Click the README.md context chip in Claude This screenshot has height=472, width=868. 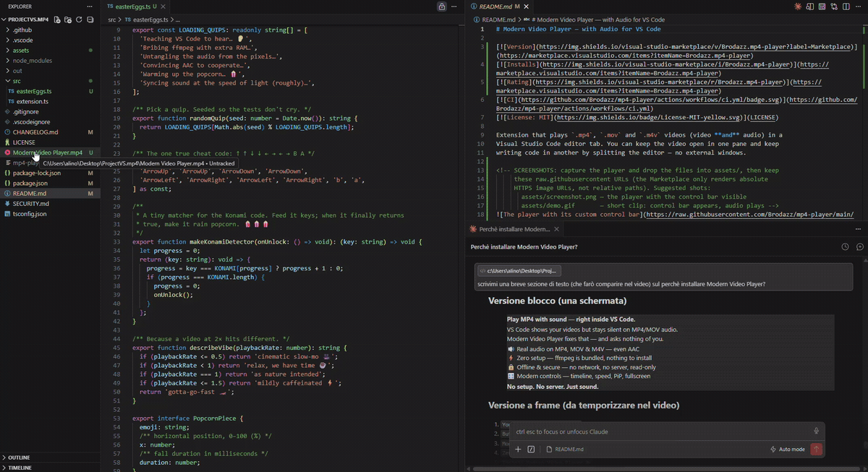coord(565,449)
